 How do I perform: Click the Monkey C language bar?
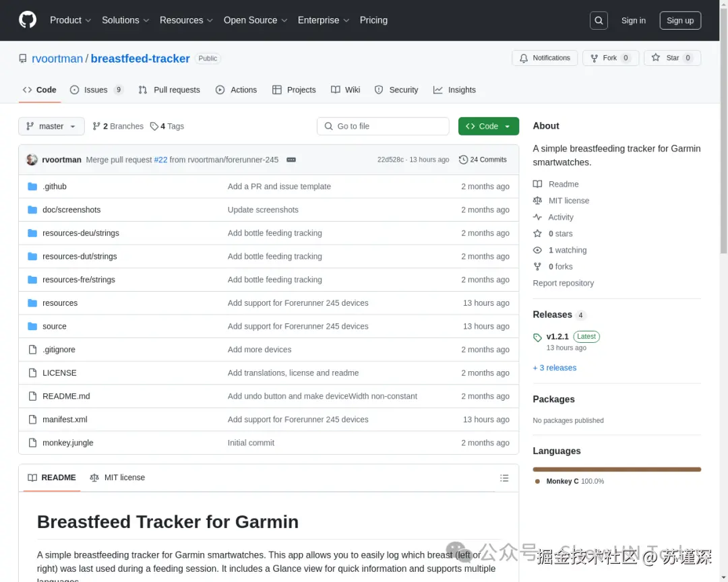tap(617, 470)
